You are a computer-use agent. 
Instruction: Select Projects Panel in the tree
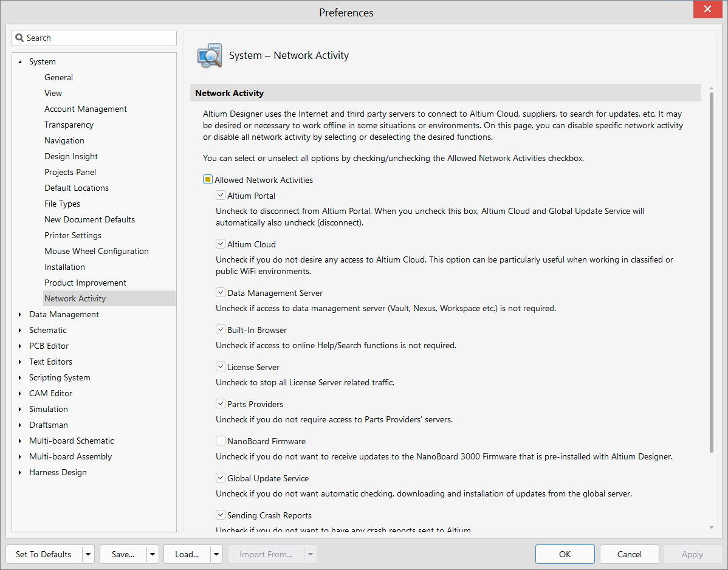pos(70,172)
